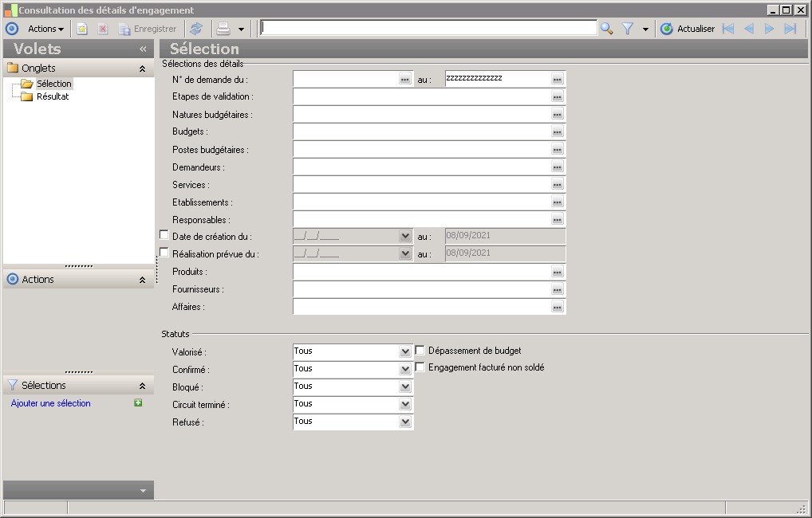Open the Actions menu in toolbar
The width and height of the screenshot is (812, 518).
[45, 29]
